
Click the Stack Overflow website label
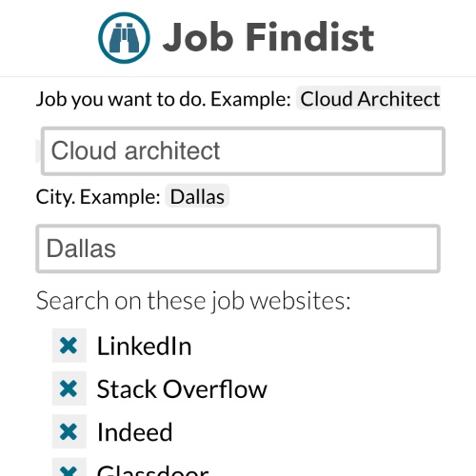click(182, 389)
